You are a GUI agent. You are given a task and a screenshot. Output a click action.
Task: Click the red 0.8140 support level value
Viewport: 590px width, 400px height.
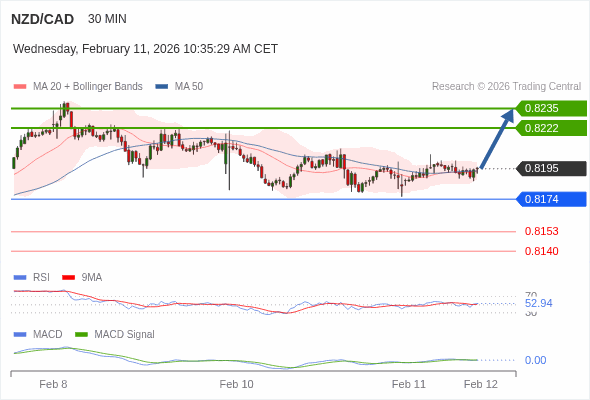[x=541, y=251]
